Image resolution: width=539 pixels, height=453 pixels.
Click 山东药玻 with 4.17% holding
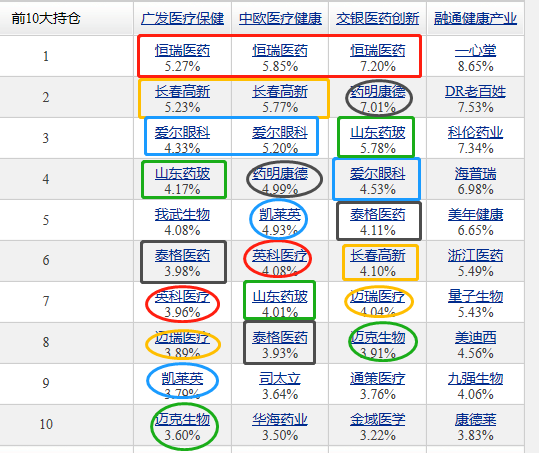(183, 174)
